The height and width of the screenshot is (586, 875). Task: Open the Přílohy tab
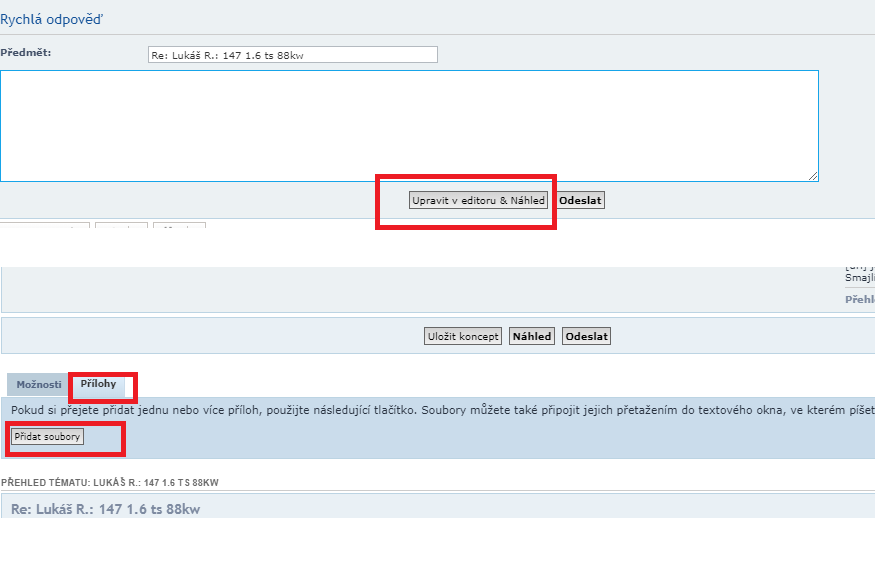[x=99, y=384]
